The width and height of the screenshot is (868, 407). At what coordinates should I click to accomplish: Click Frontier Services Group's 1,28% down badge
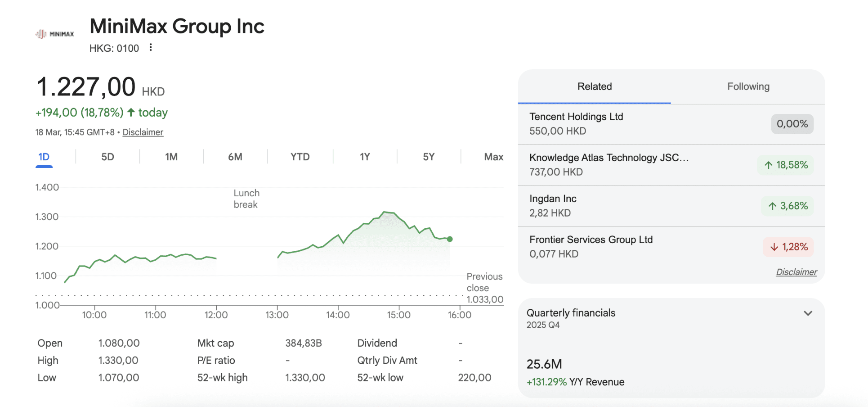click(788, 247)
